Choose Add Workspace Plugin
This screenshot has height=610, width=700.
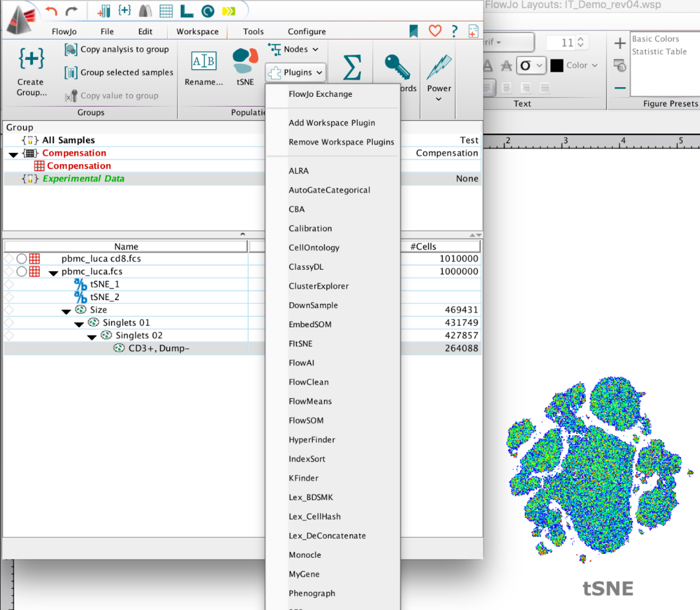(332, 123)
